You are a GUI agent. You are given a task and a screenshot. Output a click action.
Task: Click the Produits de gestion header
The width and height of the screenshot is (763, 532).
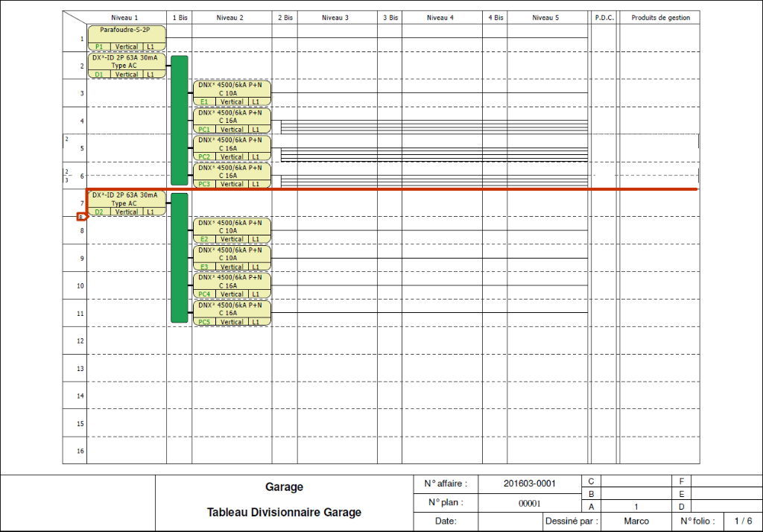(660, 18)
